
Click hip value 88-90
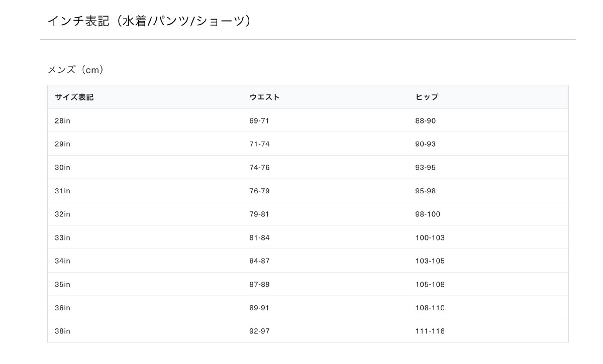(x=425, y=121)
